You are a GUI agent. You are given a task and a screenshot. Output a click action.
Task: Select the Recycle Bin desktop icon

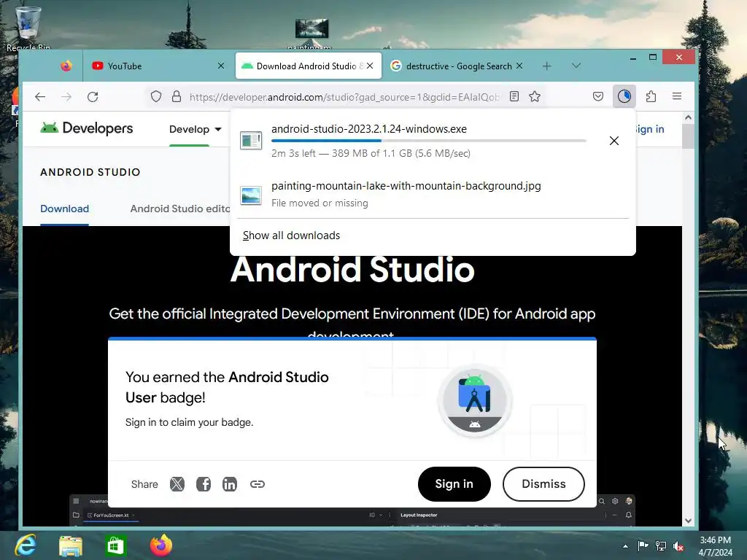pyautogui.click(x=28, y=28)
